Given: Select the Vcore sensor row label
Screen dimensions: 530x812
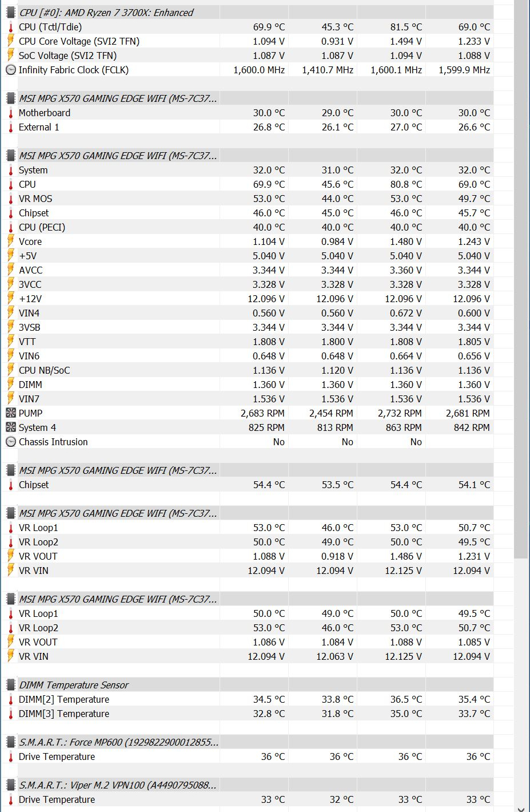Looking at the screenshot, I should 30,241.
